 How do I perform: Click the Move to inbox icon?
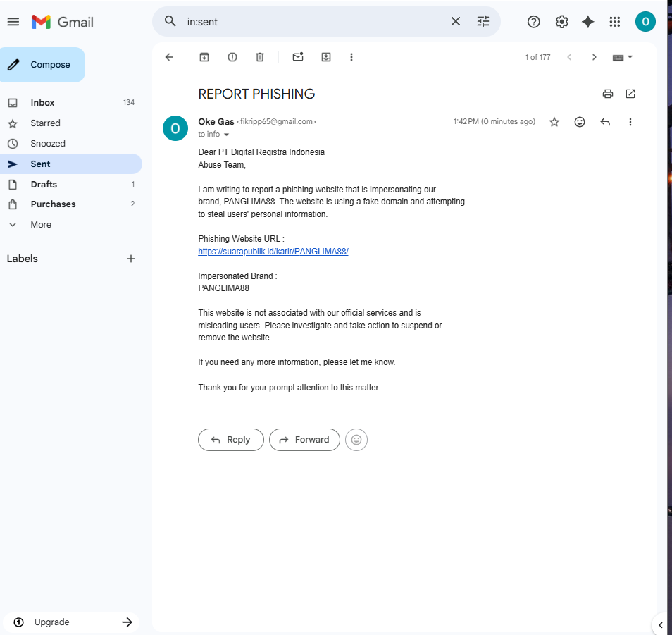point(326,57)
